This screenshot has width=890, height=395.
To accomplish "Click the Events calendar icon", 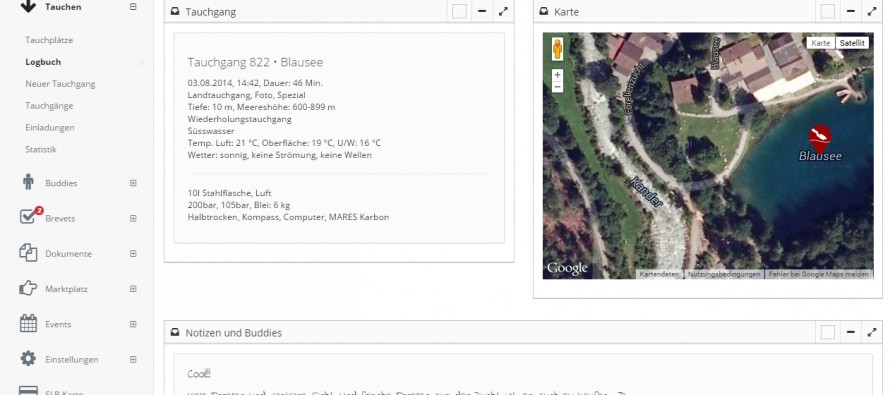I will click(28, 323).
